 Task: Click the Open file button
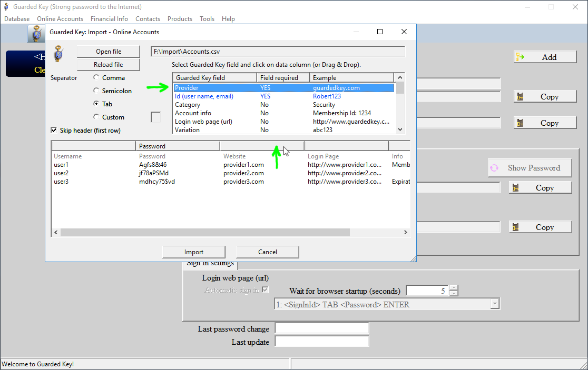(109, 51)
